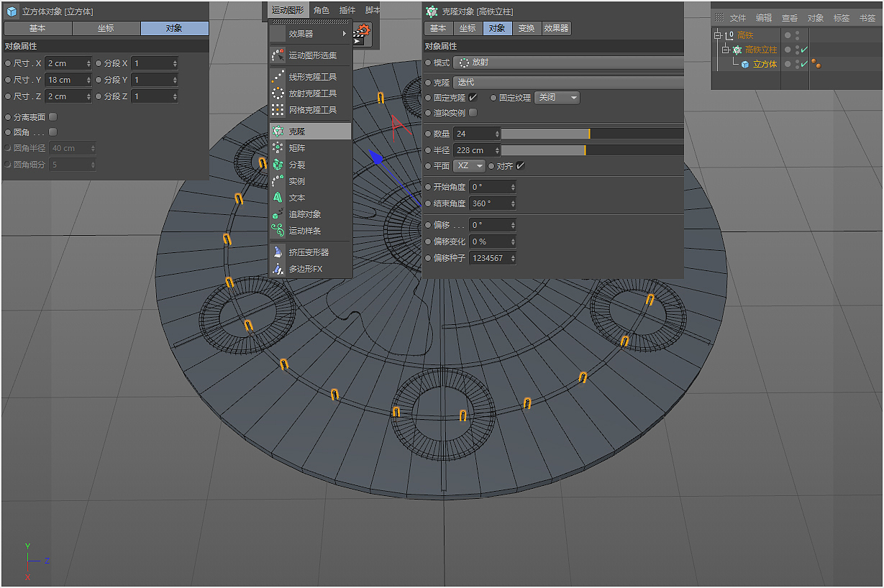Click the 高铁立柱 cloner icon in tree
The image size is (884, 588).
coord(737,50)
